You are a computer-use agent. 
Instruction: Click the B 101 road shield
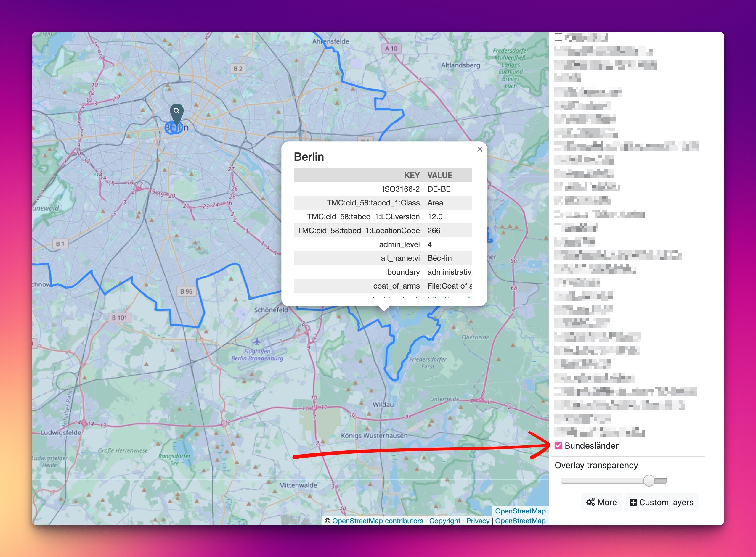119,318
